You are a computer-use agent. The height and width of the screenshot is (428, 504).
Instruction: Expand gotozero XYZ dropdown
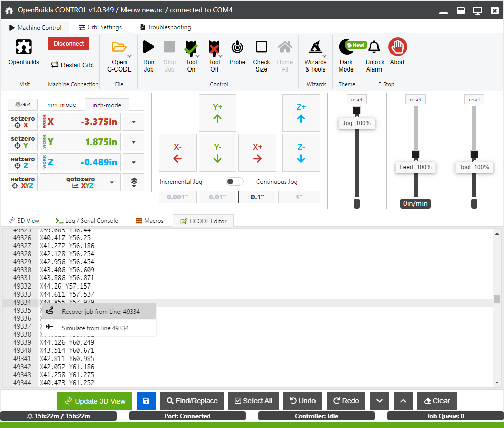coord(112,182)
